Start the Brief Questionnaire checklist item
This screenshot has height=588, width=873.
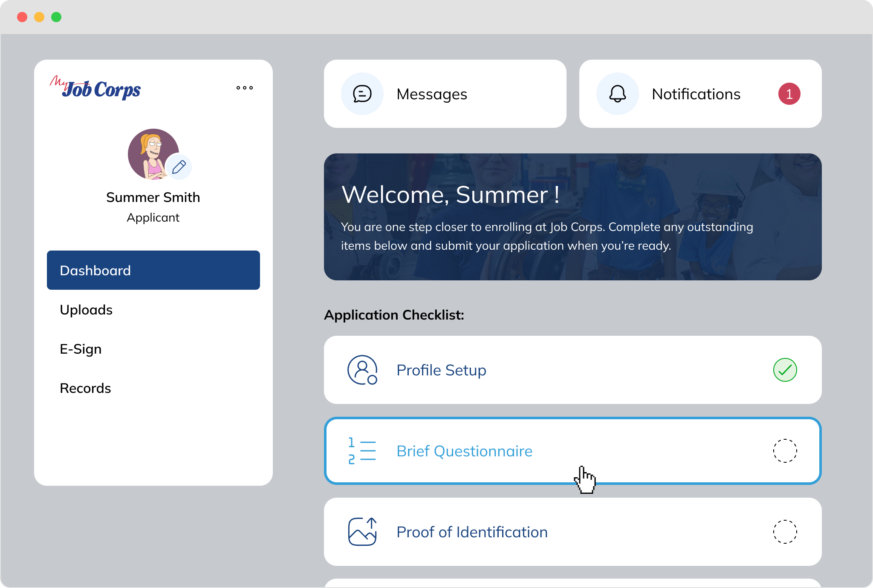573,451
